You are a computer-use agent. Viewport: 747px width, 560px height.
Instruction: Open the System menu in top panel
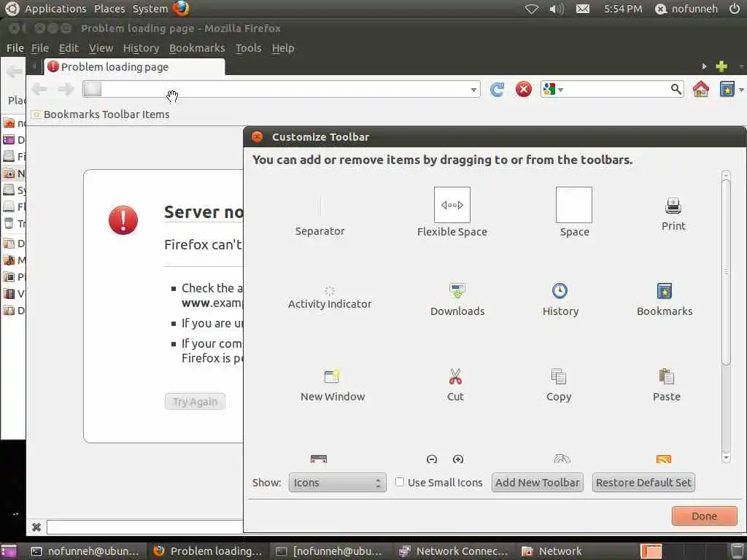pos(150,9)
